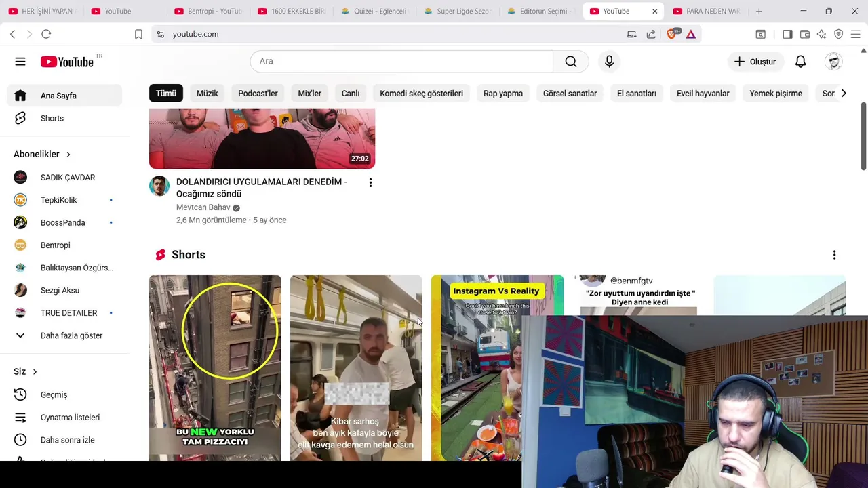Select the Rap yapma chip

click(x=503, y=94)
